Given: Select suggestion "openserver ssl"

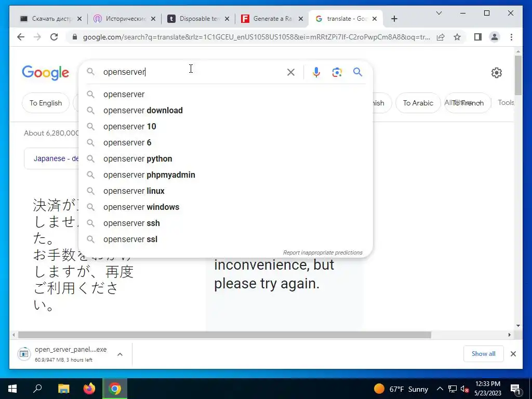Looking at the screenshot, I should pyautogui.click(x=225, y=239).
